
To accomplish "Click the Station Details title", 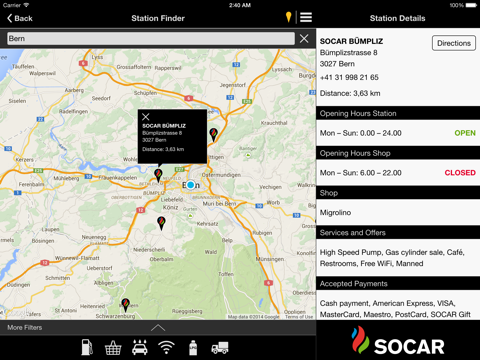I will [x=397, y=18].
